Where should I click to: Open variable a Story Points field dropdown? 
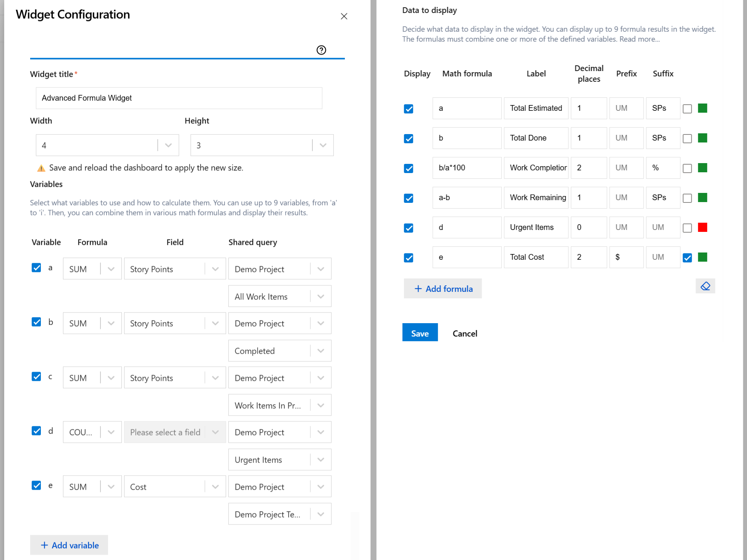point(175,269)
